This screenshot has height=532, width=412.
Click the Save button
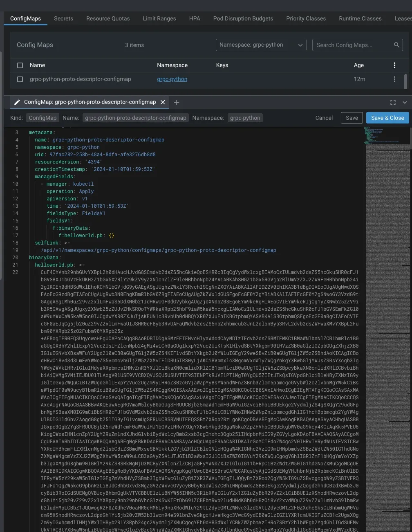point(352,118)
